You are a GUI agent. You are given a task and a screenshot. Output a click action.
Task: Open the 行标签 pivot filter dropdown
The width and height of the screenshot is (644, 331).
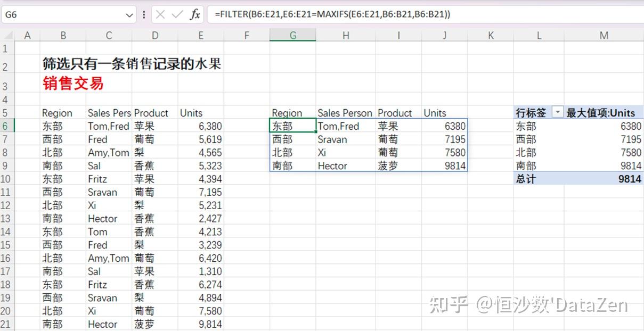557,113
